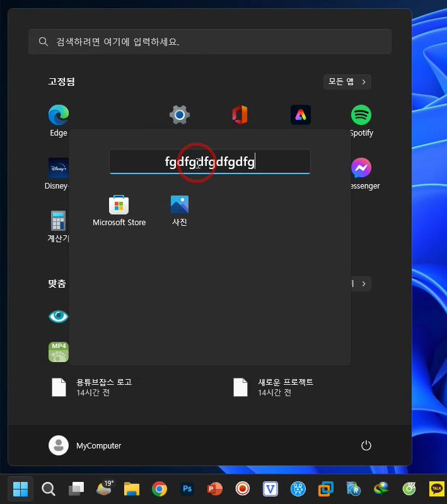Open KakaoTalk from taskbar
This screenshot has height=504, width=447.
(x=437, y=489)
